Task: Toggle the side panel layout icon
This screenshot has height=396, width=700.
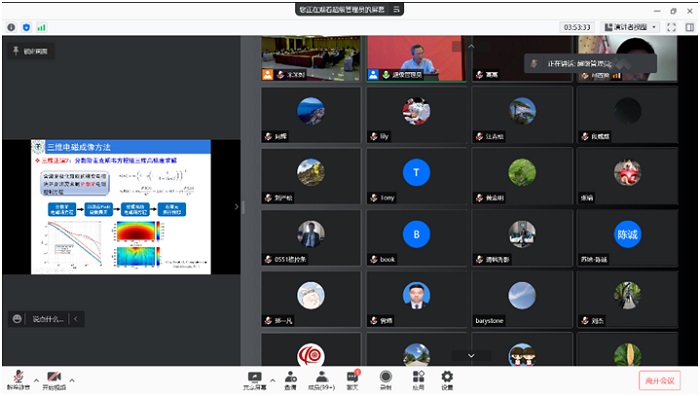Action: click(690, 27)
